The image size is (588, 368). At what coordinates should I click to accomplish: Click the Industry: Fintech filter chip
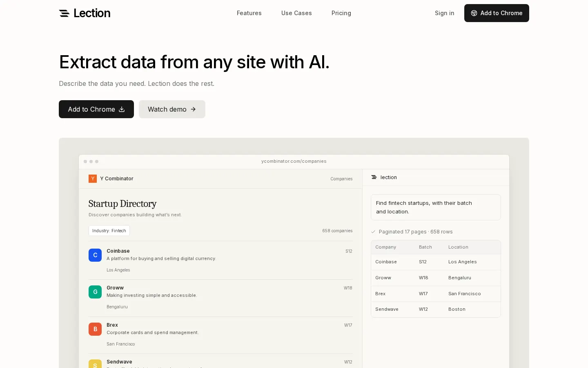click(109, 231)
